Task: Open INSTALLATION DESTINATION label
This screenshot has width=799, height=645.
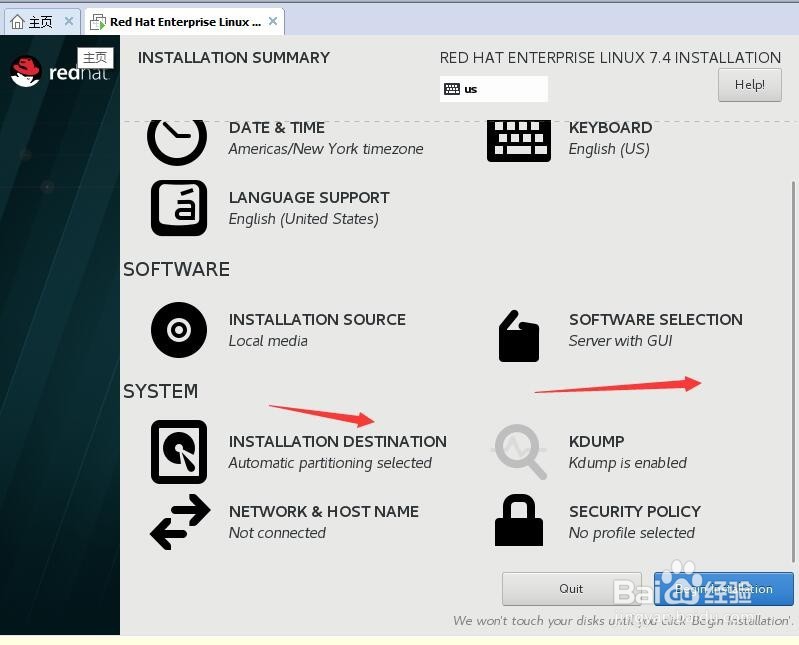Action: coord(338,441)
